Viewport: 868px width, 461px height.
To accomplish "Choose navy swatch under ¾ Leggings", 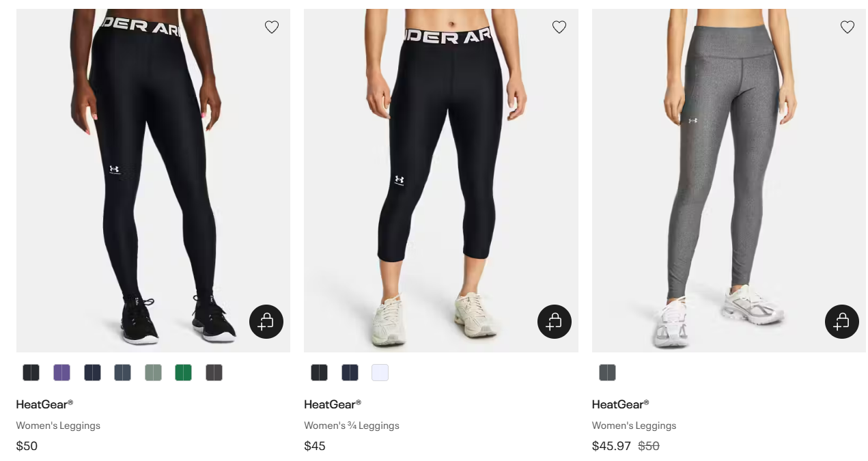I will [350, 372].
